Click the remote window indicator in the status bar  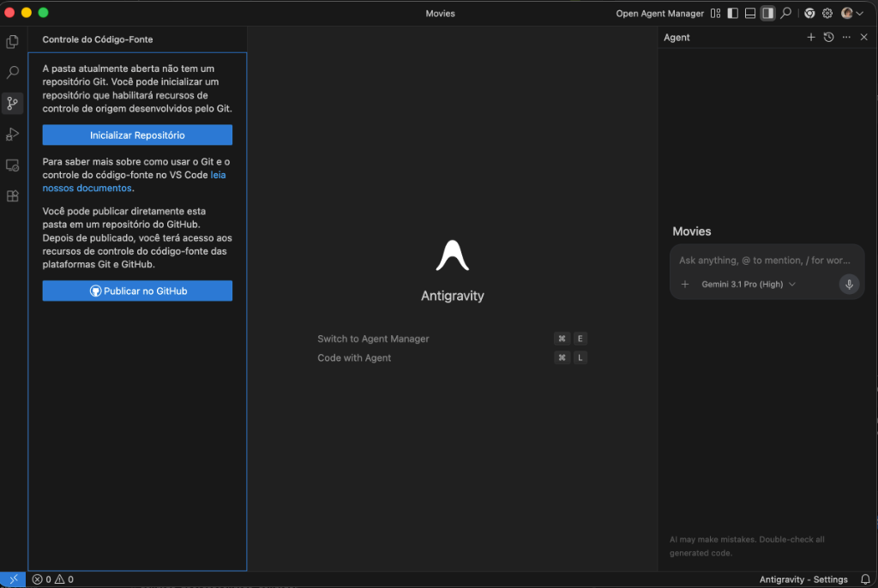coord(13,579)
